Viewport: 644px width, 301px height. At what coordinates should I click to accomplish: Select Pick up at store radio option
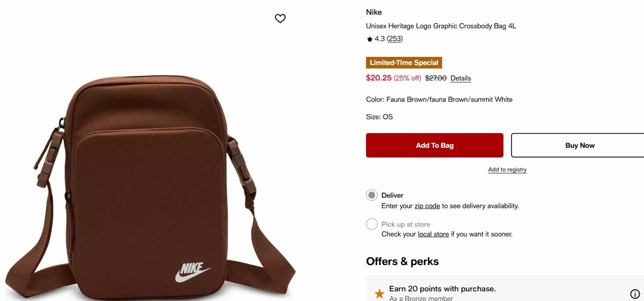(x=372, y=224)
